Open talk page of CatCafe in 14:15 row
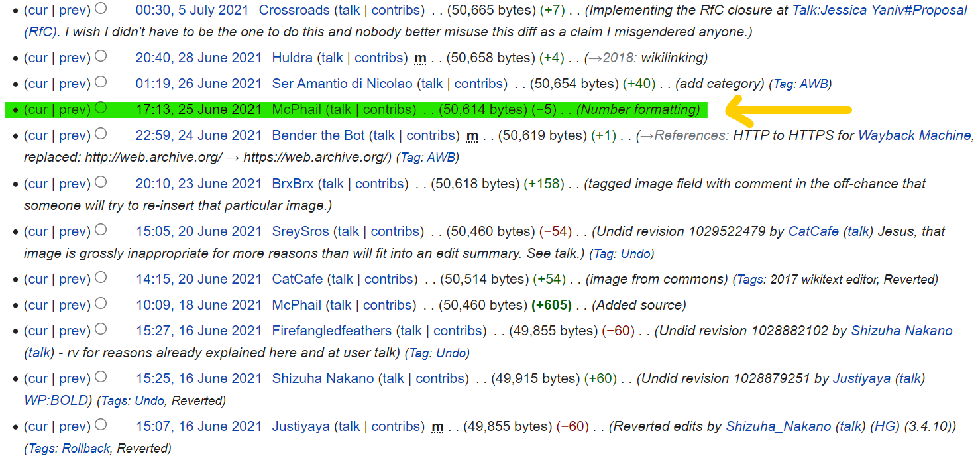This screenshot has width=980, height=462. coord(343,280)
